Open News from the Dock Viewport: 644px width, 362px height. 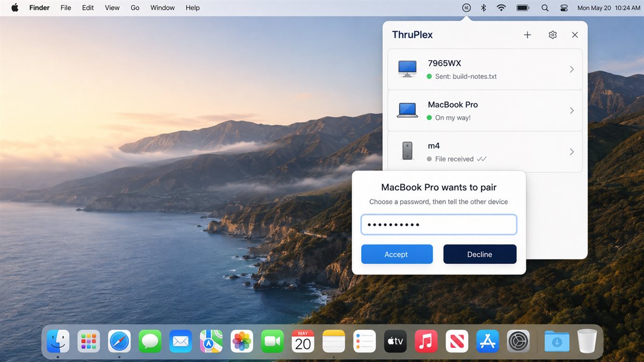click(x=457, y=341)
